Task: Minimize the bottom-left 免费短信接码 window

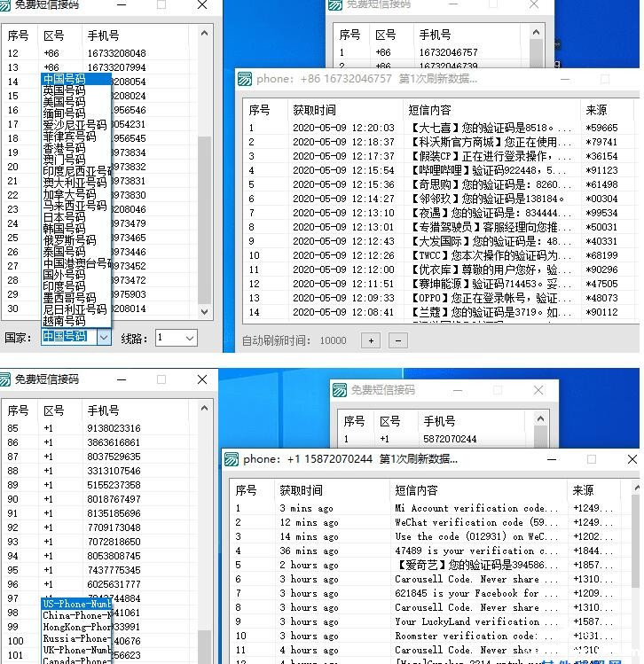Action: 122,379
